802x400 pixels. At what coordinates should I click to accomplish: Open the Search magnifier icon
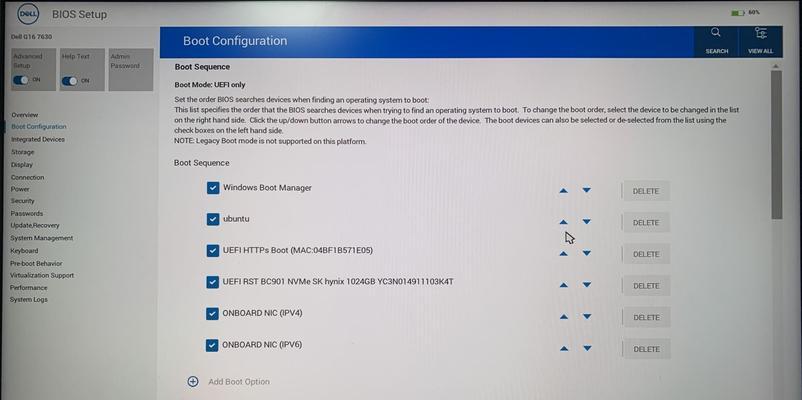[x=716, y=33]
